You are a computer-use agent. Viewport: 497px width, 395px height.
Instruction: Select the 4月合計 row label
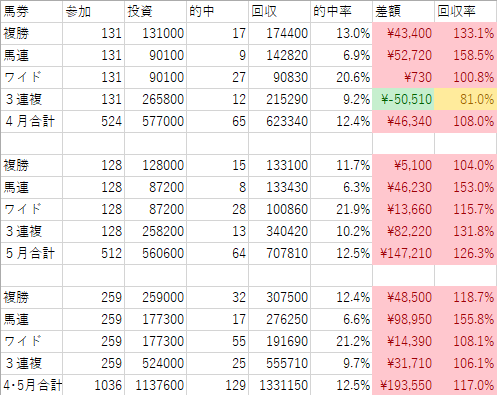31,121
